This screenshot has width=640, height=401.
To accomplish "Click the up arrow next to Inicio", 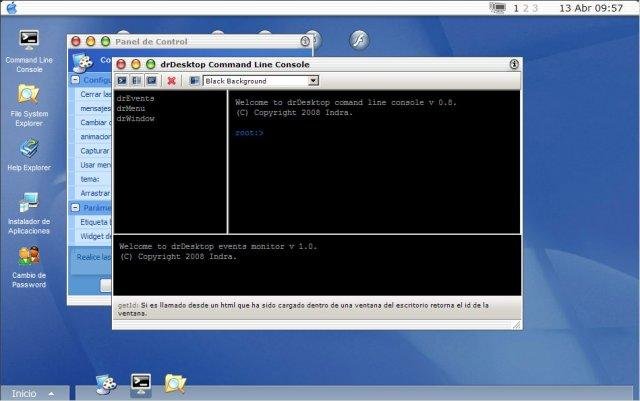I will click(51, 394).
